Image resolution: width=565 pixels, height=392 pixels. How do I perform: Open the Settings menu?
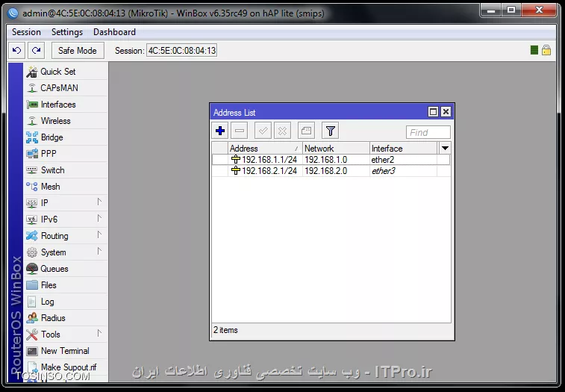click(67, 32)
